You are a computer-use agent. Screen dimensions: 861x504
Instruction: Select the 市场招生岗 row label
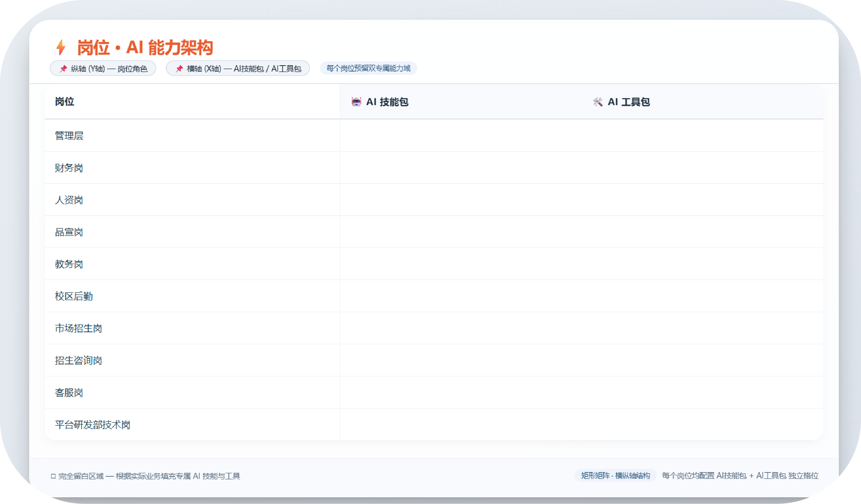(78, 328)
